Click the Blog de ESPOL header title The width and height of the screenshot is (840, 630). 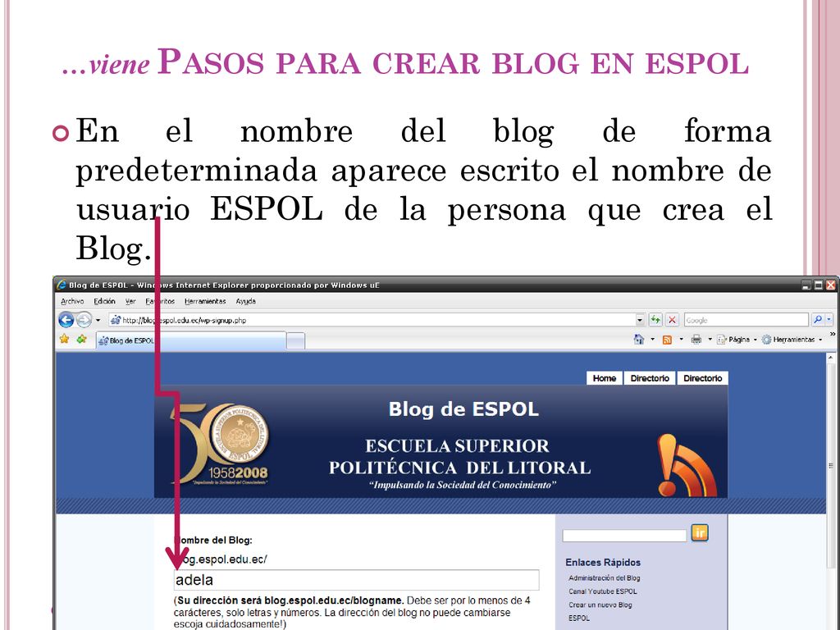[x=463, y=409]
